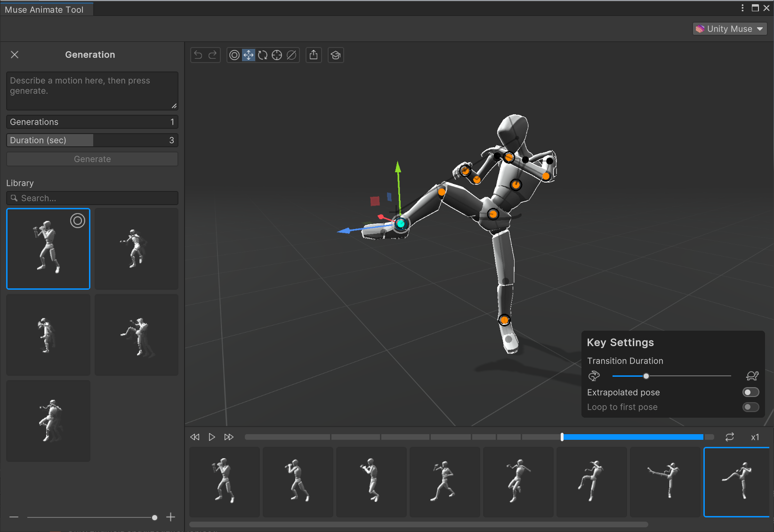Turn on Loop to first pose
Screen dimensions: 774x532
tap(750, 407)
